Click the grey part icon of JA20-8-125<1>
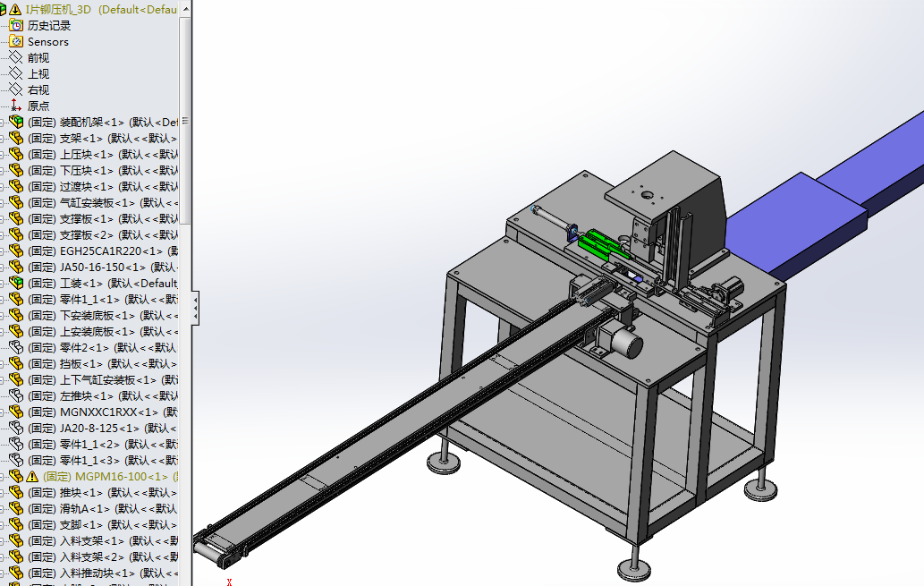The image size is (924, 586). [x=16, y=428]
